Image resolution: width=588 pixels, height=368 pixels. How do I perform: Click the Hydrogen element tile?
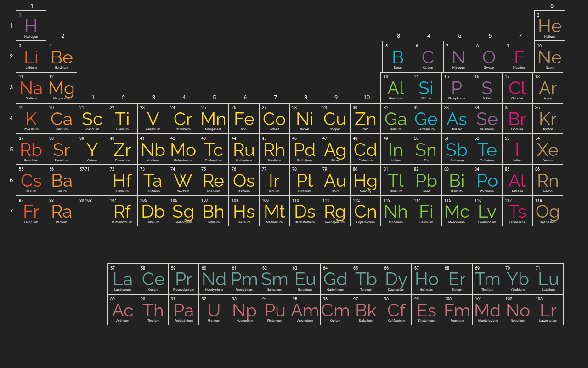tap(31, 26)
